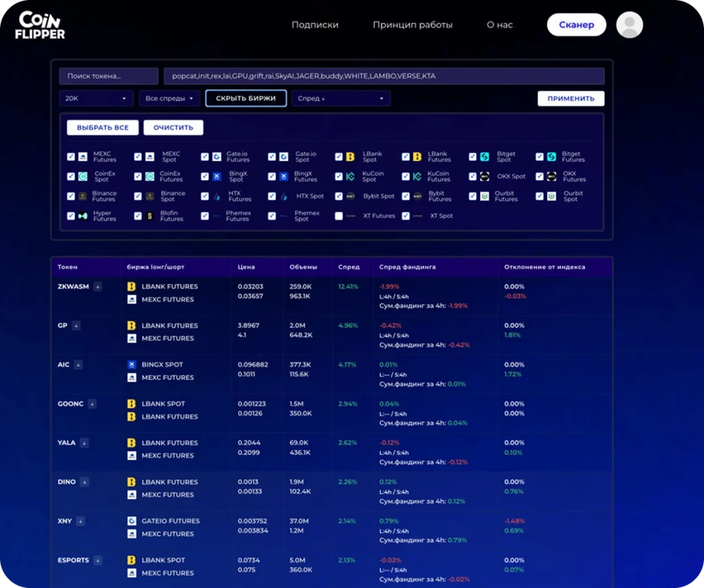This screenshot has height=588, width=704.
Task: Expand the YALA token row
Action: click(84, 443)
